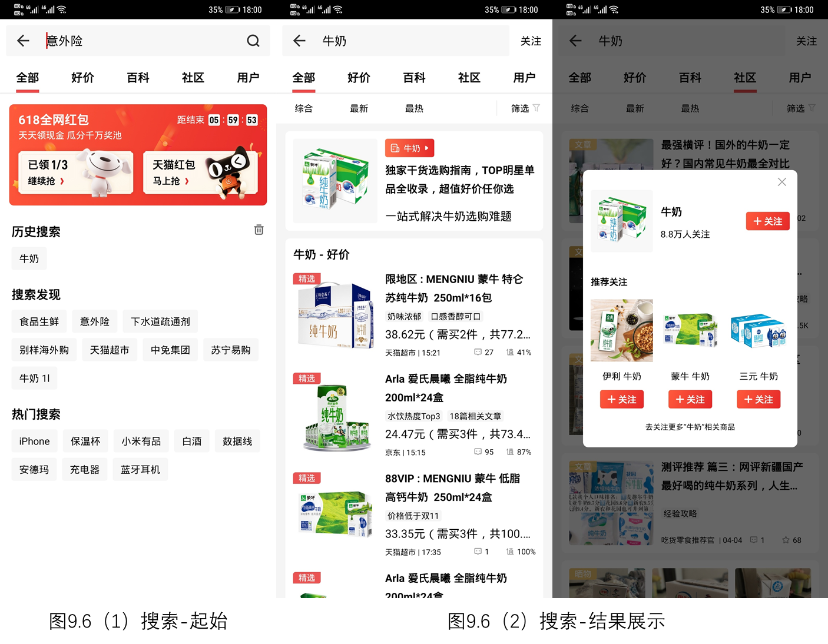Viewport: 828px width, 644px height.
Task: Close the 牛奶 follow popup
Action: (781, 182)
